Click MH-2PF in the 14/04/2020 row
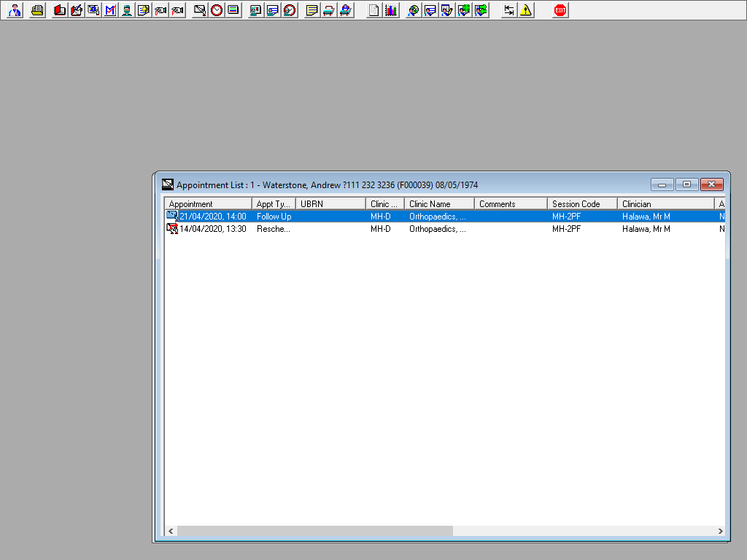Viewport: 747px width, 560px height. (x=566, y=229)
